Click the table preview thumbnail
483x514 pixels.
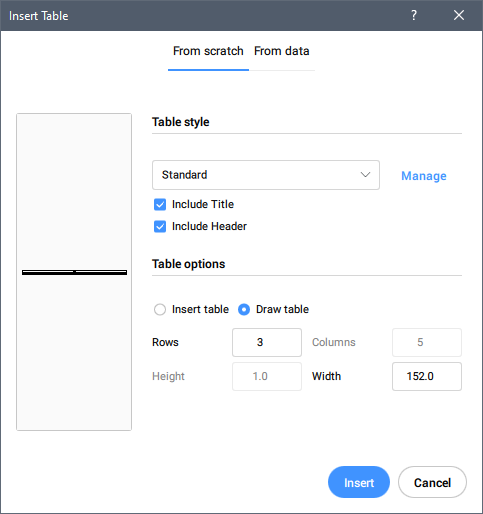[x=74, y=272]
